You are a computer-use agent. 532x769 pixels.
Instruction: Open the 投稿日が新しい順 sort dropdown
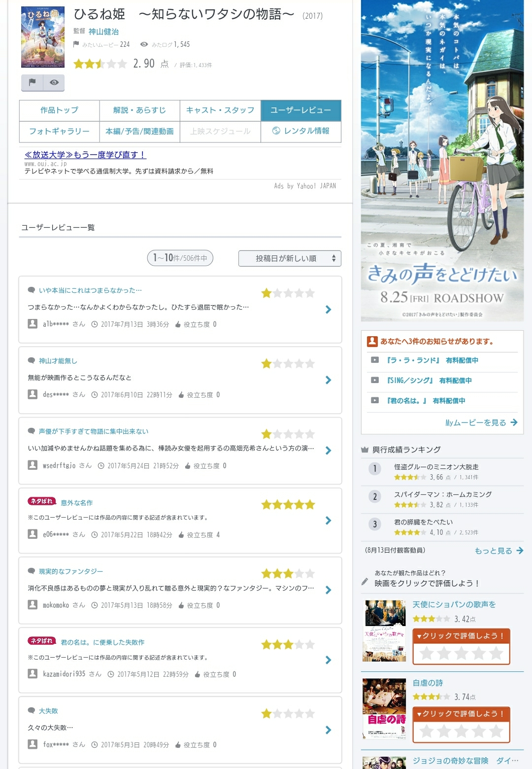[x=290, y=258]
